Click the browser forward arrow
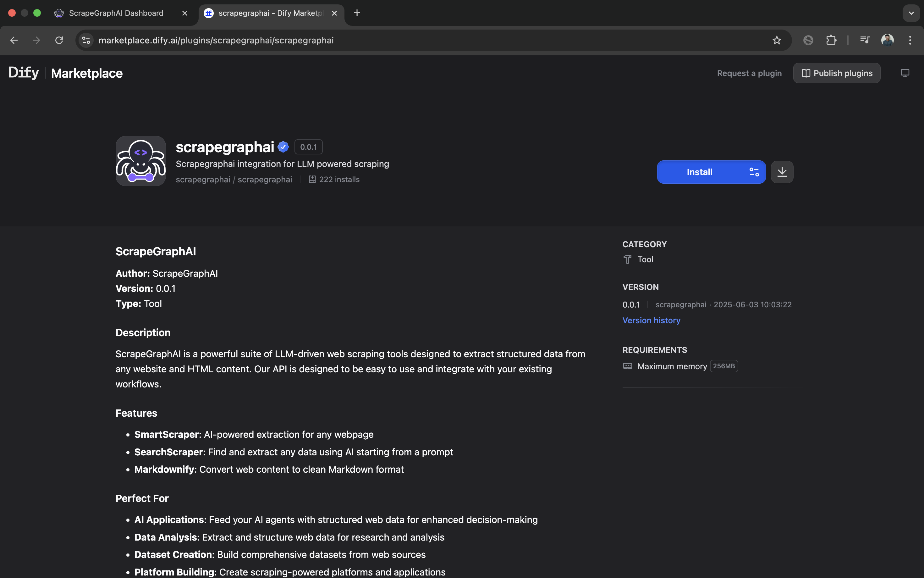 (x=36, y=40)
